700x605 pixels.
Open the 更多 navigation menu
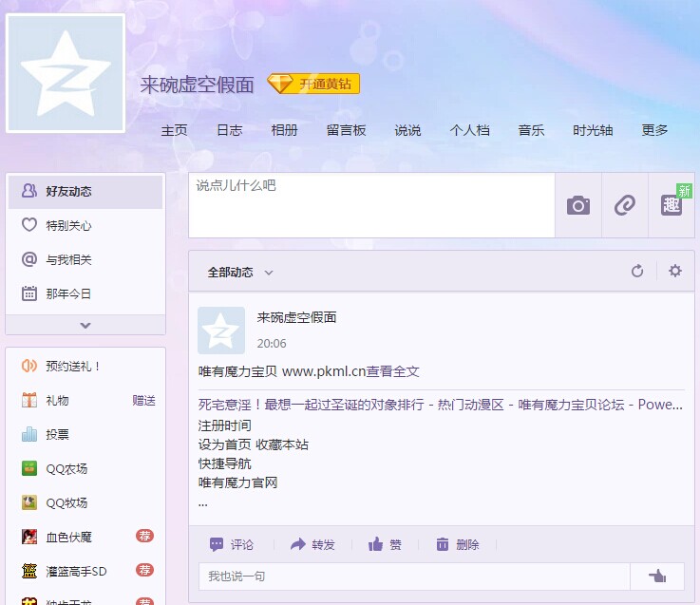click(x=654, y=131)
